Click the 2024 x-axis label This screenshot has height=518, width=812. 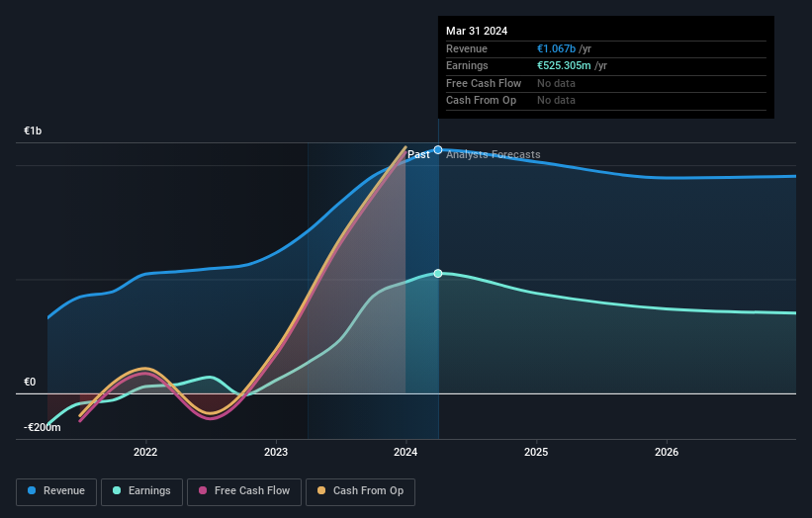coord(406,452)
